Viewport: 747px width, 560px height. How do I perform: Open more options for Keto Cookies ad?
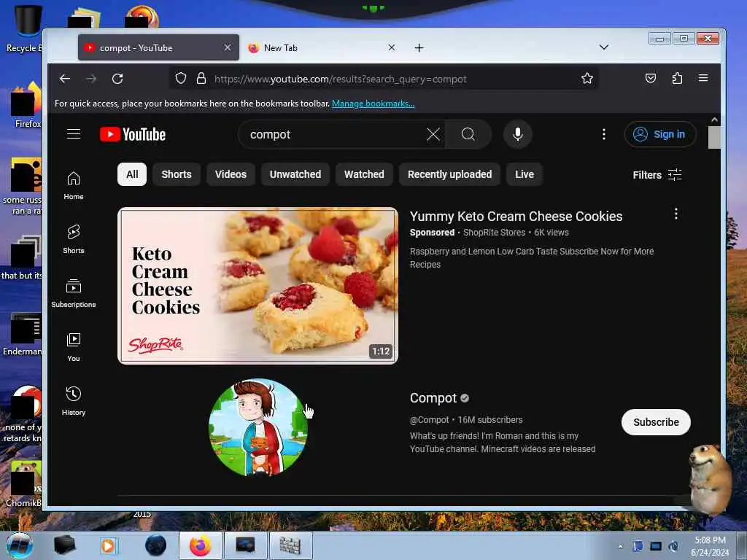[676, 214]
